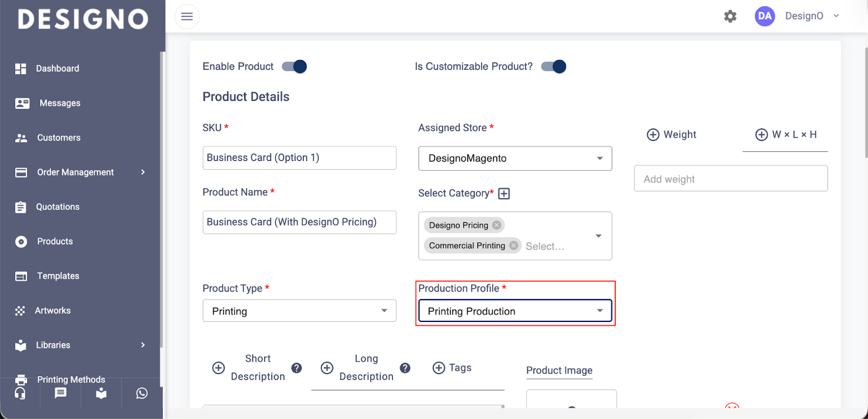Switch to the Weight tab

672,134
